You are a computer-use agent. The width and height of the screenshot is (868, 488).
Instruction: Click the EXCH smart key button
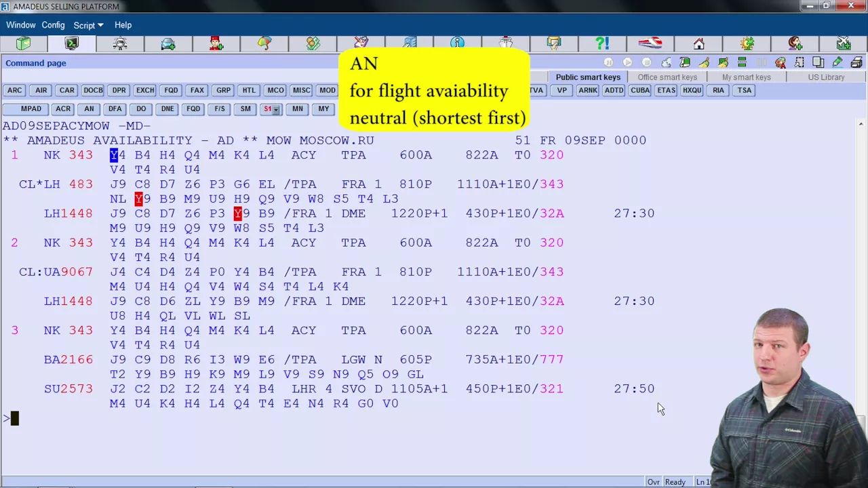[145, 90]
